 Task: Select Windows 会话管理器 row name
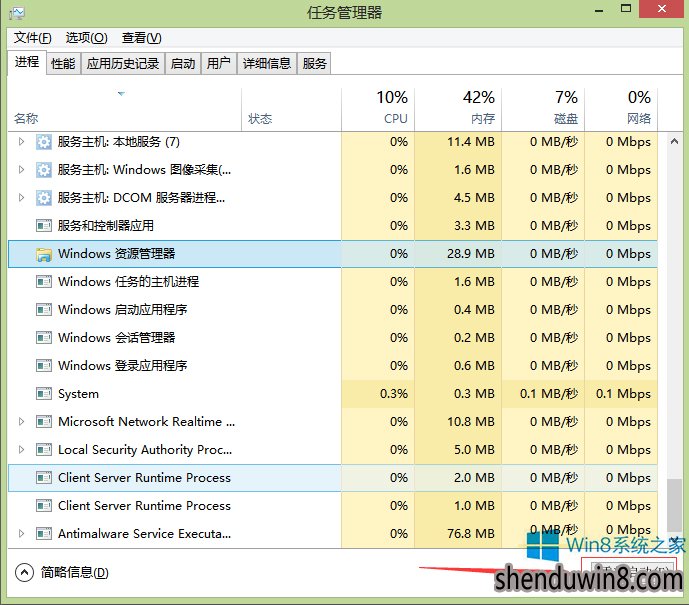point(116,338)
